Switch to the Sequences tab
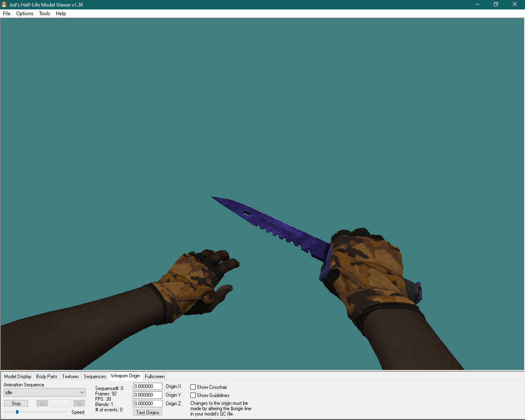 [x=95, y=377]
